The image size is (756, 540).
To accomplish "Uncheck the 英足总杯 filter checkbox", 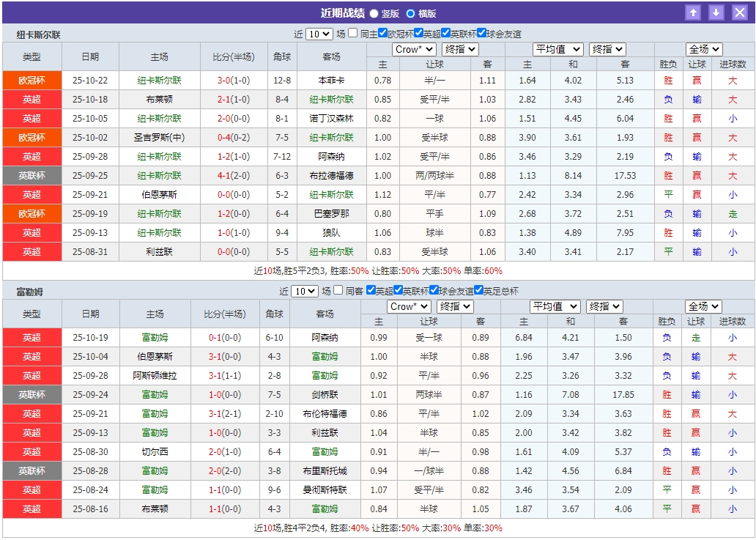I will click(x=478, y=289).
